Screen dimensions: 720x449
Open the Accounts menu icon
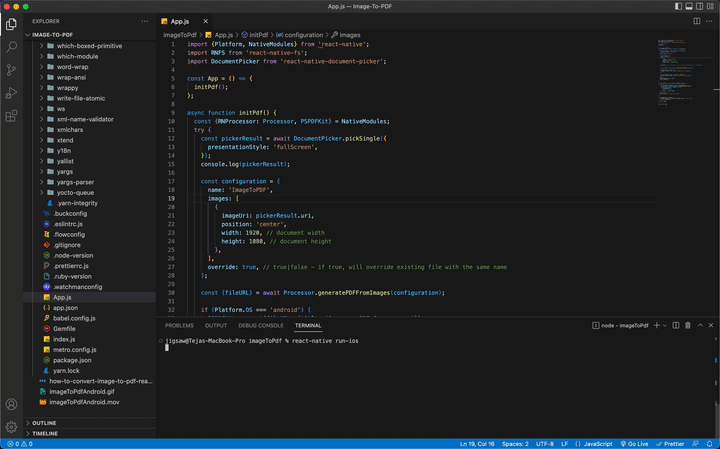pos(12,404)
